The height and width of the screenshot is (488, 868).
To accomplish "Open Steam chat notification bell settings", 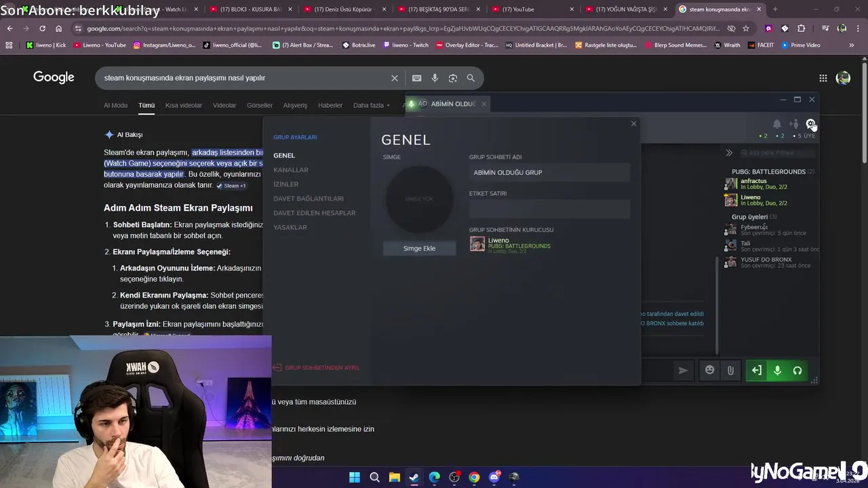I will tap(776, 124).
